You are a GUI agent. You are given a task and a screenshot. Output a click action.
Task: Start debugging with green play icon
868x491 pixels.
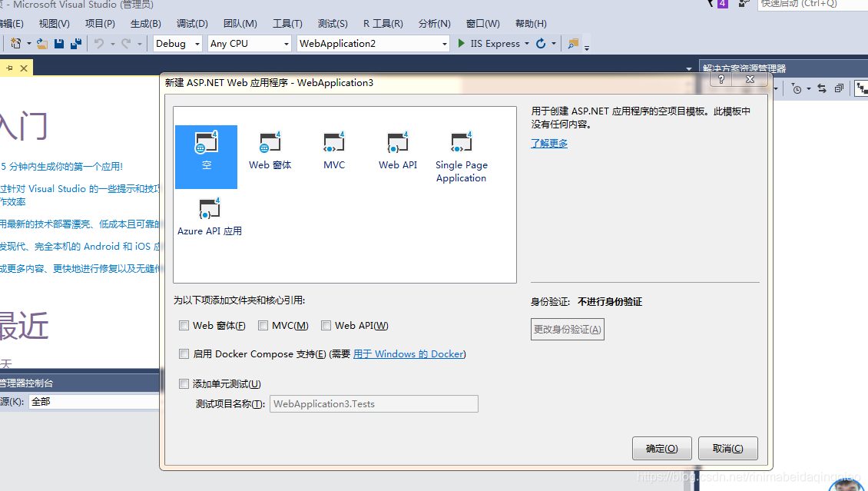[461, 43]
